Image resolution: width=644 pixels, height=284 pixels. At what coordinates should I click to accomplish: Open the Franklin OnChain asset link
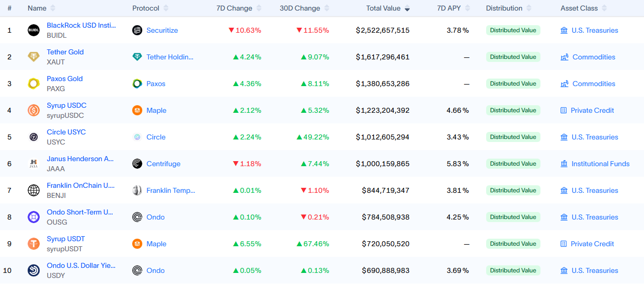pos(81,185)
